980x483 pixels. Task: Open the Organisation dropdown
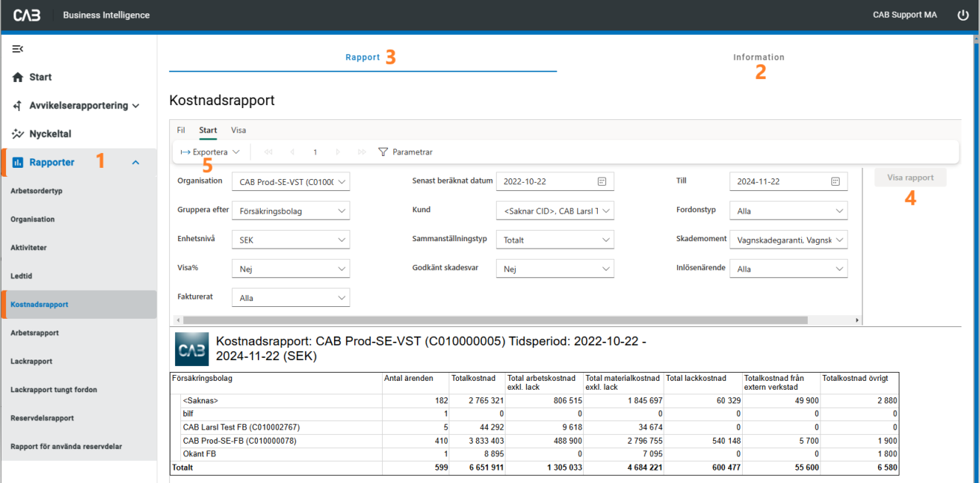(x=291, y=182)
